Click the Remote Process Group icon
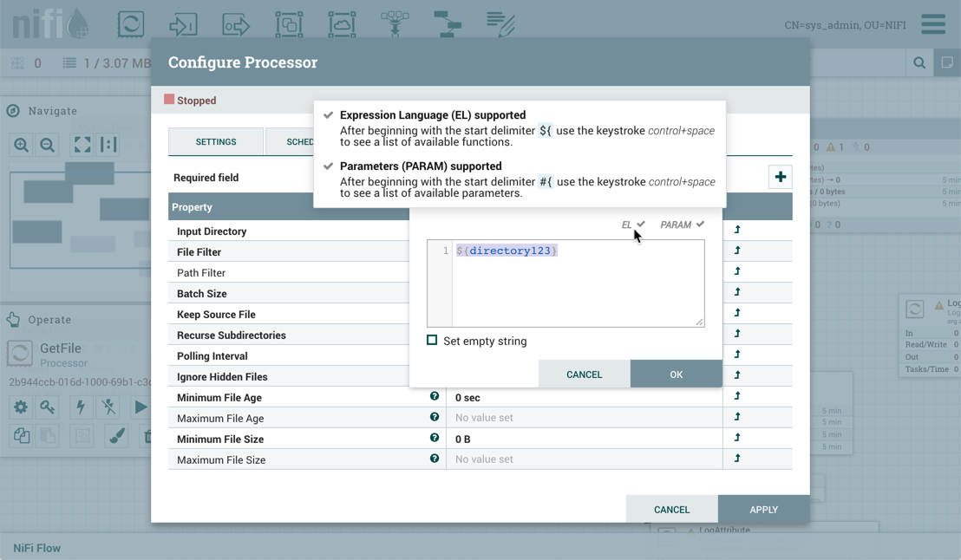Viewport: 961px width, 560px height. pos(342,24)
